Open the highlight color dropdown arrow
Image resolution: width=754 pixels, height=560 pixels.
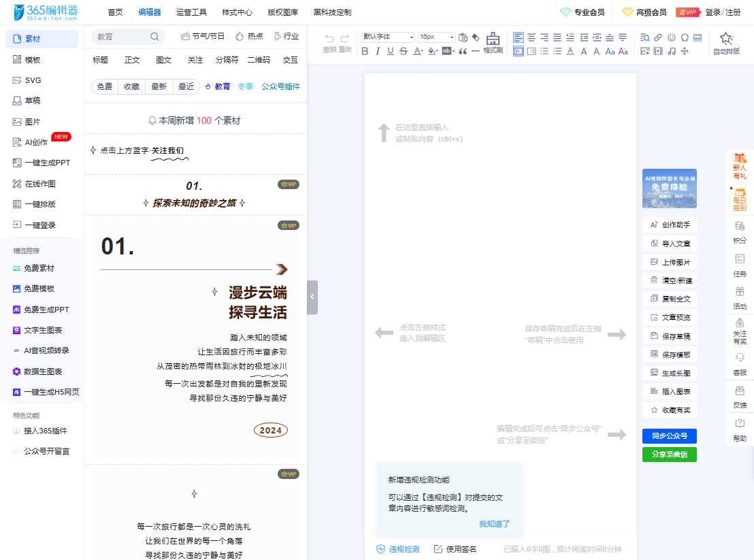(x=436, y=51)
